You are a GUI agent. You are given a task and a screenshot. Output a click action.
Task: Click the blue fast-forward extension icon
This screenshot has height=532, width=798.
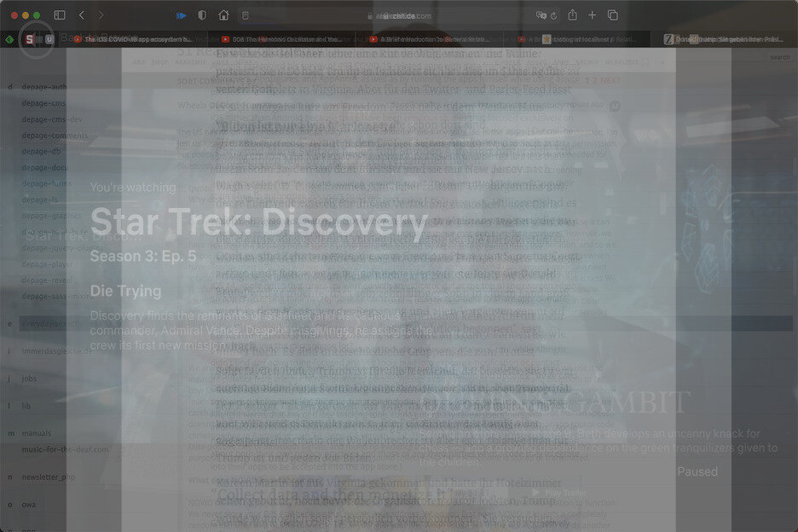pyautogui.click(x=182, y=16)
